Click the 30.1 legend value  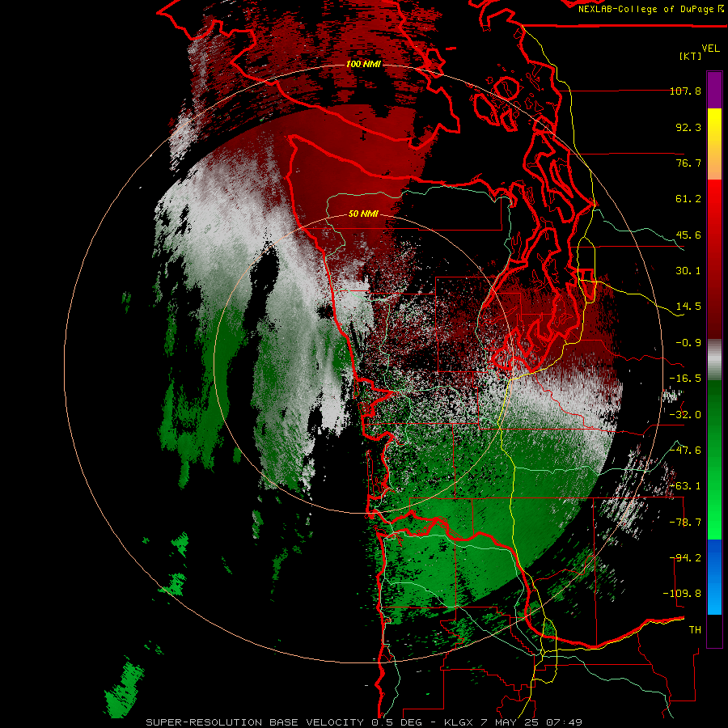pos(688,271)
